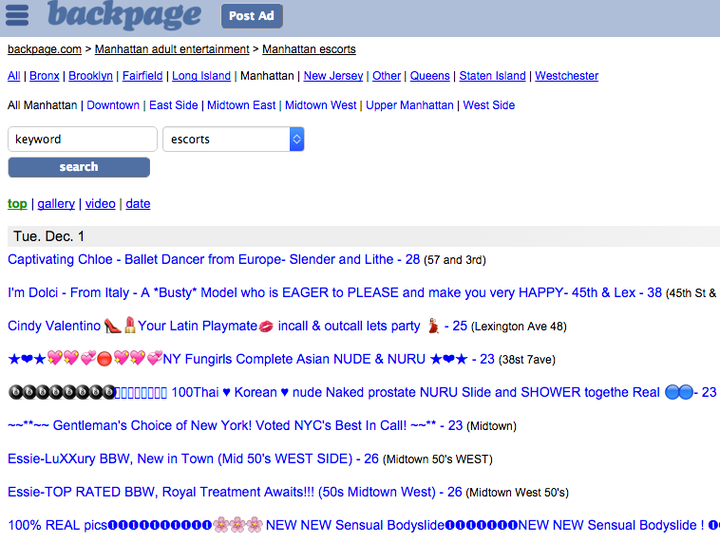Select the Other region link
Screen dimensions: 720x543
pos(386,76)
